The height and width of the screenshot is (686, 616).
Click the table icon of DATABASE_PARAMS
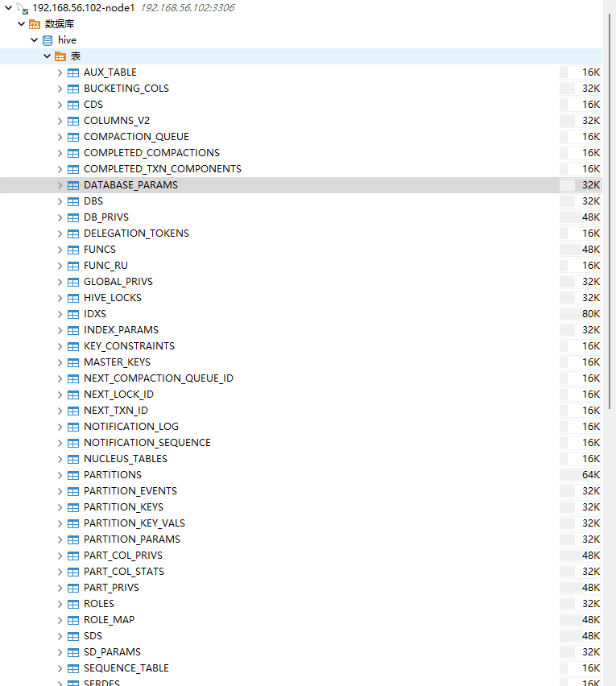click(x=73, y=185)
